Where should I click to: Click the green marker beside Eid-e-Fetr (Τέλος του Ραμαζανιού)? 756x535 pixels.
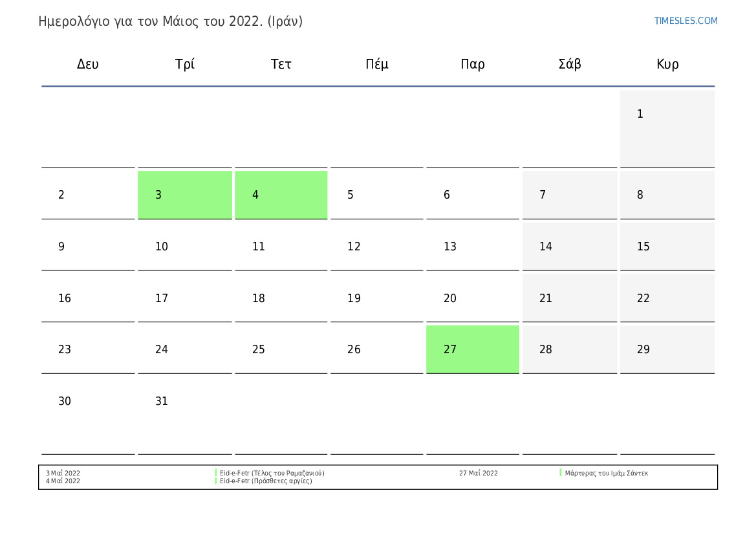pos(216,473)
